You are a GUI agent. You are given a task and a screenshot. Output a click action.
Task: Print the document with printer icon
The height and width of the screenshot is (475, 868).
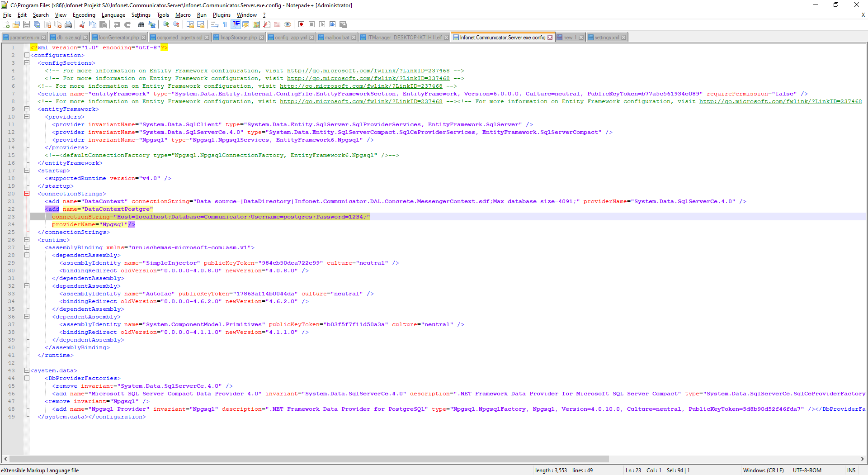pyautogui.click(x=68, y=24)
